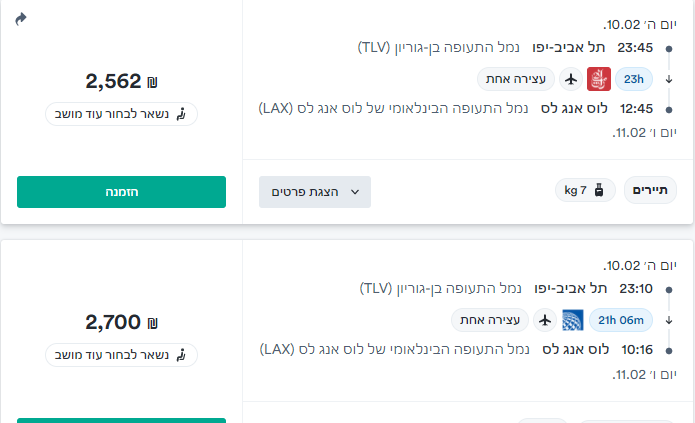Click the airplane icon beside the Emirates logo
The image size is (695, 423).
pos(571,78)
